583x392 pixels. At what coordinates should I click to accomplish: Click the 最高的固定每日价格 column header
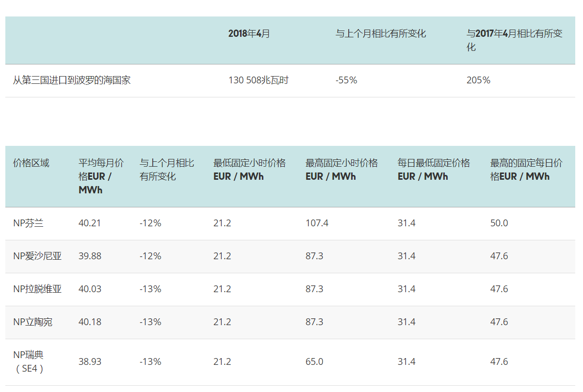tap(526, 170)
